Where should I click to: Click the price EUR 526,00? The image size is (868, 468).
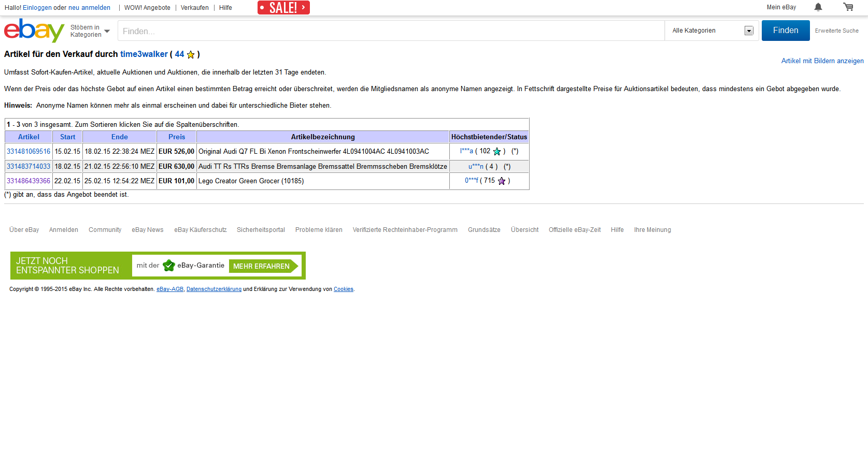click(x=176, y=151)
